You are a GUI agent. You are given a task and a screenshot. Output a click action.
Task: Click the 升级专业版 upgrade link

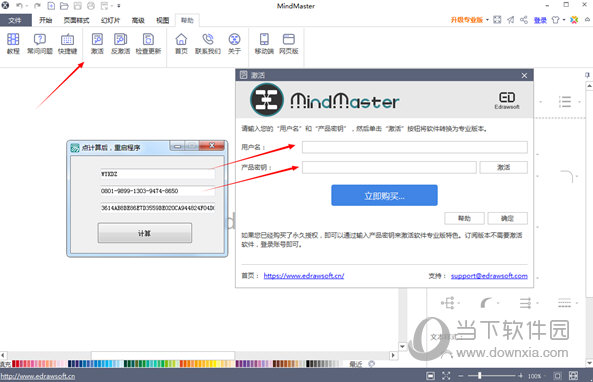click(x=467, y=20)
